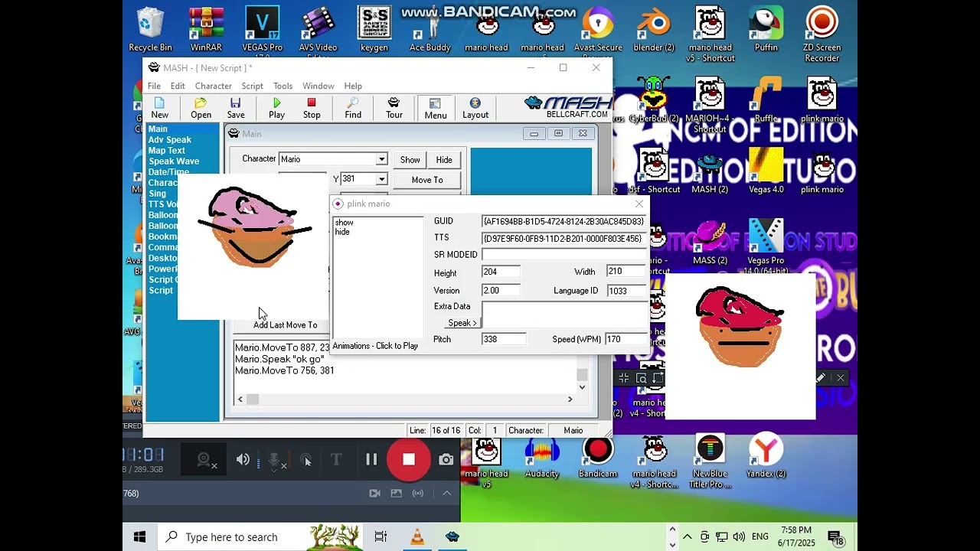Expand the Y coordinate 381 dropdown
980x551 pixels.
click(x=381, y=179)
